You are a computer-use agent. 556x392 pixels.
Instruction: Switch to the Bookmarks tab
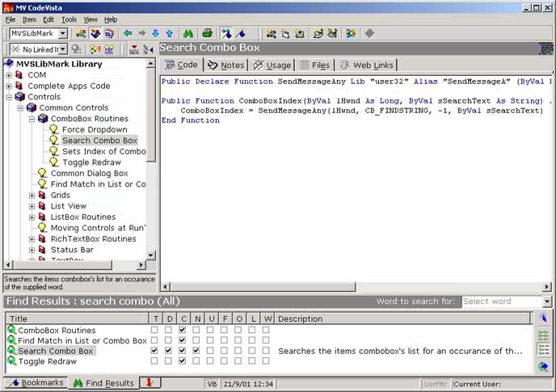37,383
